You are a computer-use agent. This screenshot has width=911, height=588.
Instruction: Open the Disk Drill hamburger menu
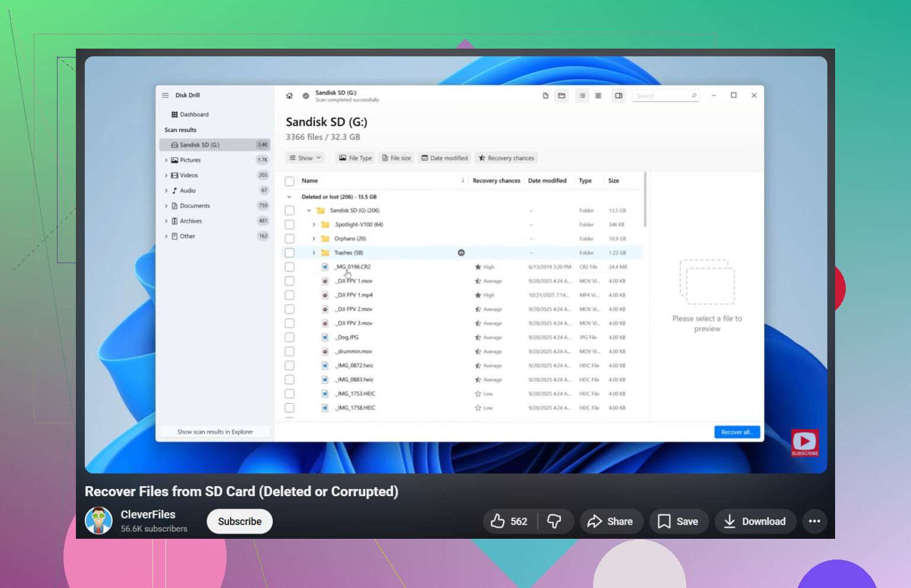click(165, 95)
